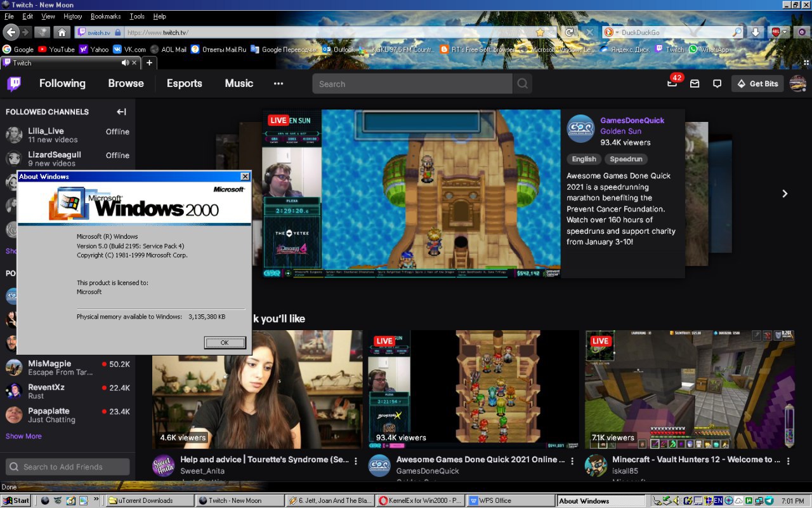
Task: Go to Browse on Twitch
Action: coord(126,83)
